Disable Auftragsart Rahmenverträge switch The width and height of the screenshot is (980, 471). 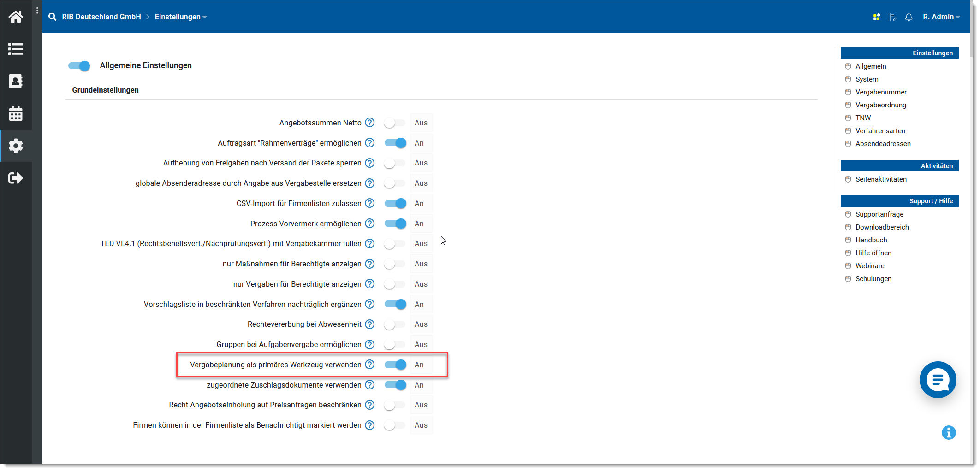(x=395, y=143)
